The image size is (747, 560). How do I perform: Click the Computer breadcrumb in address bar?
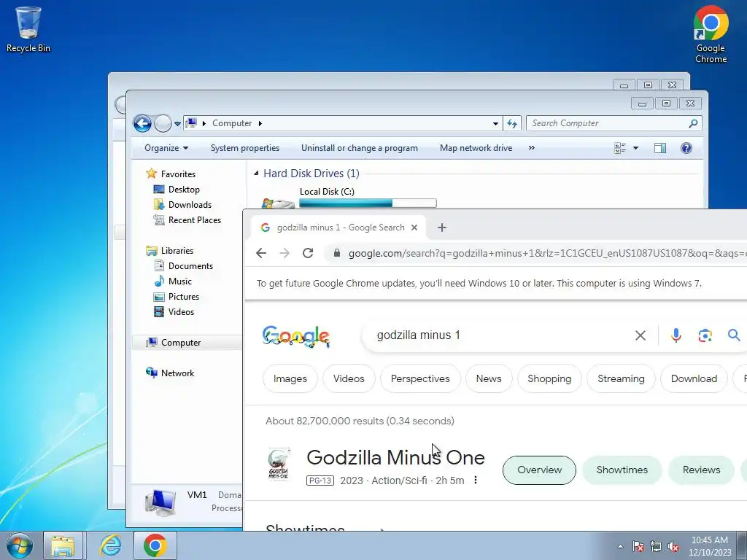click(x=231, y=123)
